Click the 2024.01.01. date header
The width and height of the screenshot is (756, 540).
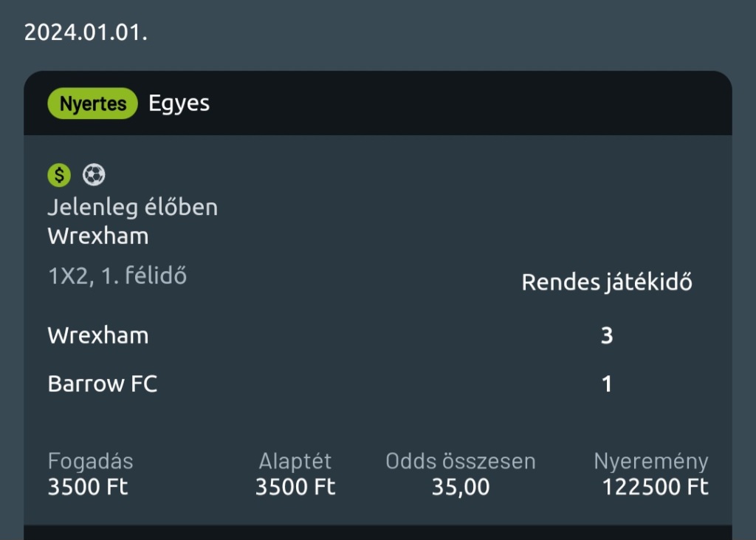(x=86, y=33)
